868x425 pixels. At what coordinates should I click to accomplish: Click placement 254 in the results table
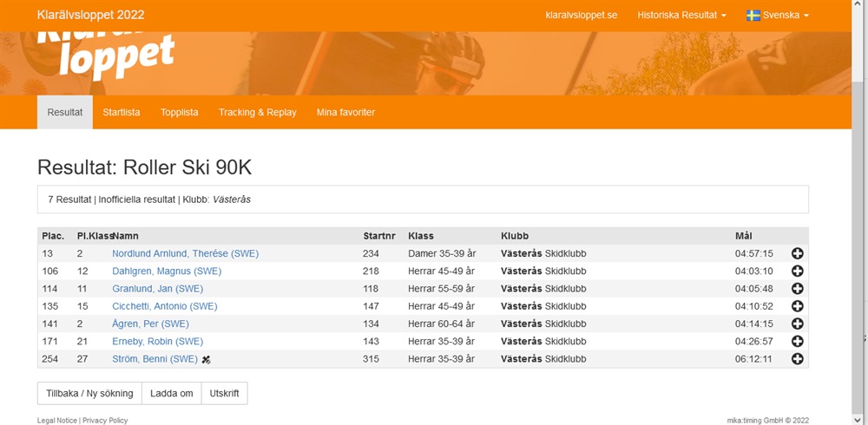point(49,358)
